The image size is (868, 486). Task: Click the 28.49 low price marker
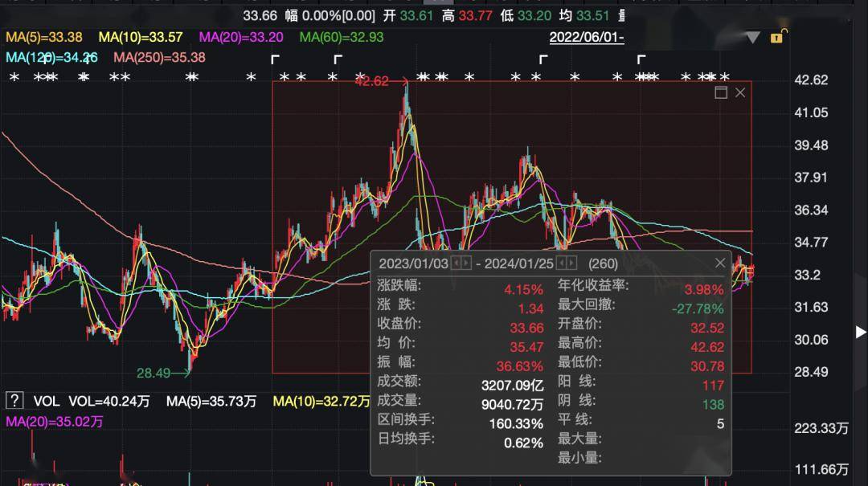click(x=154, y=373)
